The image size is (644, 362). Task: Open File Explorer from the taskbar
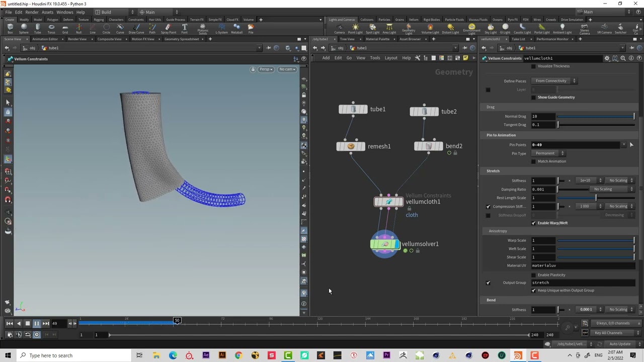[156, 355]
